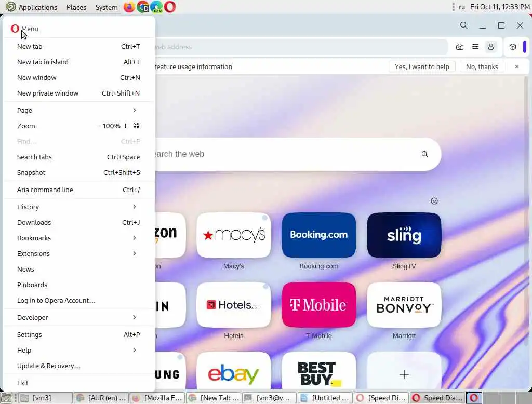Select Search tabs menu entry
Screen dimensions: 532x404
point(79,157)
